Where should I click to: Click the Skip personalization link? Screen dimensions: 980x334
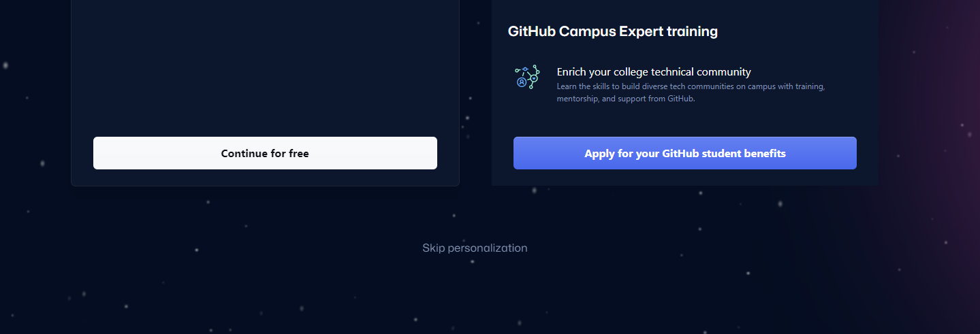tap(475, 248)
